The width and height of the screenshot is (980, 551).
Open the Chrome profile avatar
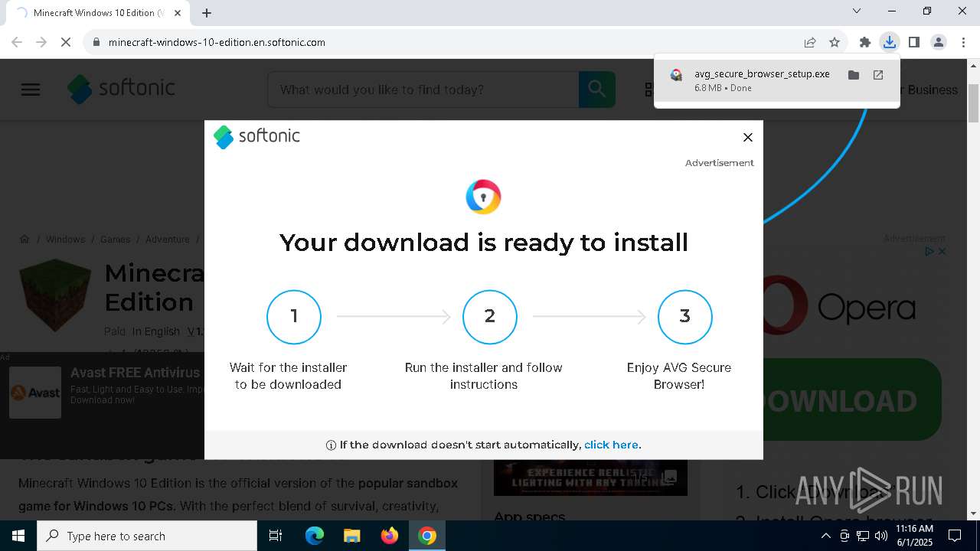tap(939, 42)
